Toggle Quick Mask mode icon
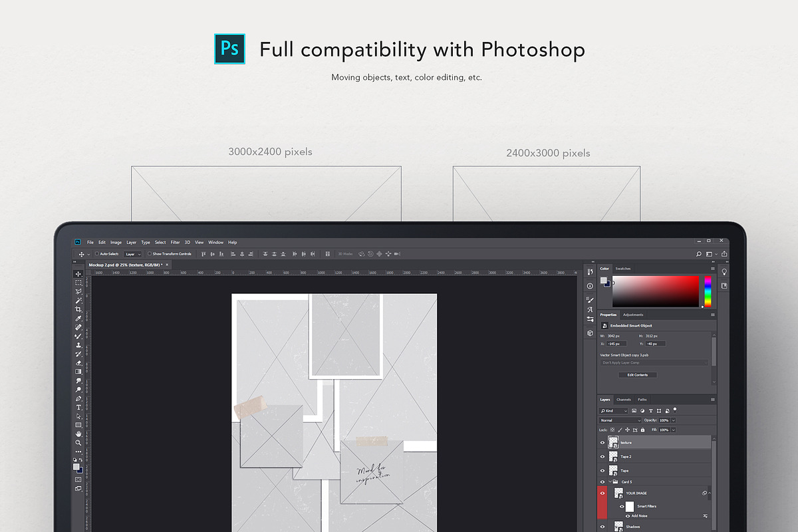This screenshot has width=798, height=532. point(78,479)
